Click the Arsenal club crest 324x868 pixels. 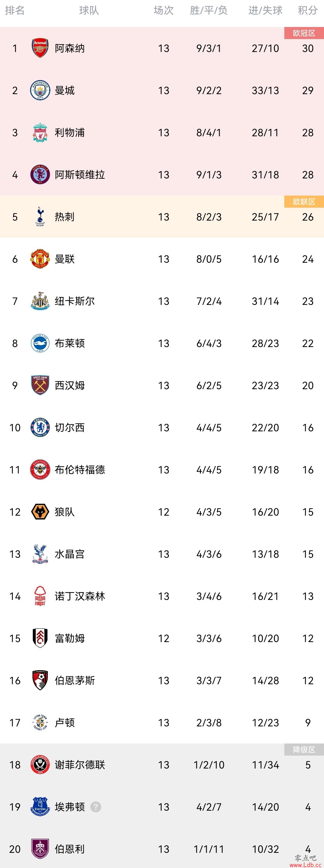click(40, 48)
